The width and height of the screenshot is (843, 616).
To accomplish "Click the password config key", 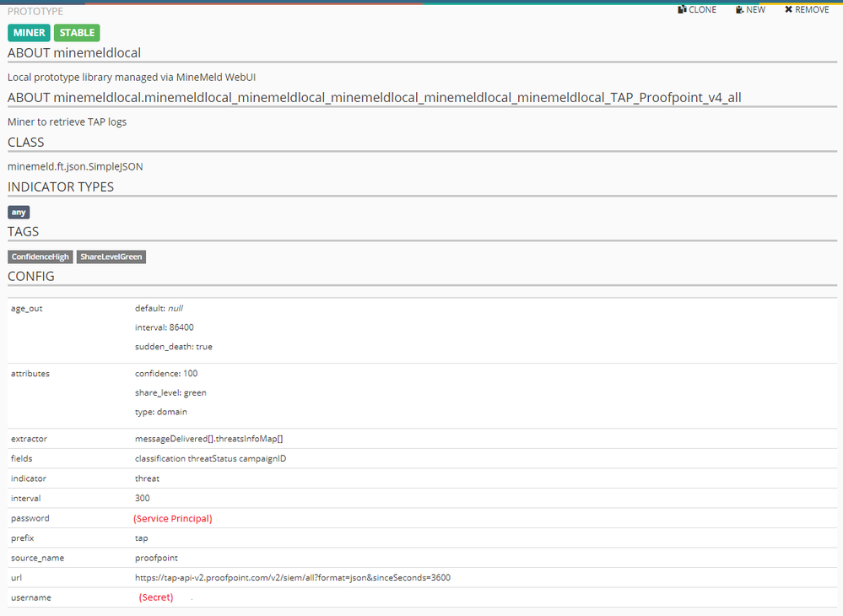I will tap(30, 518).
